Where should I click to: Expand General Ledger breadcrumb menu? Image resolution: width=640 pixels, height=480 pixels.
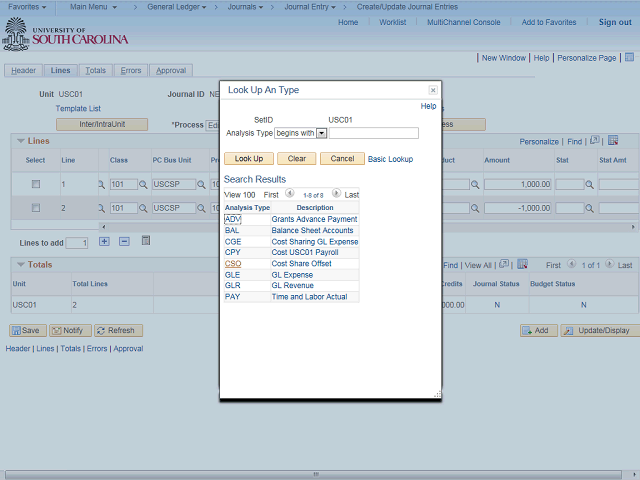click(176, 7)
